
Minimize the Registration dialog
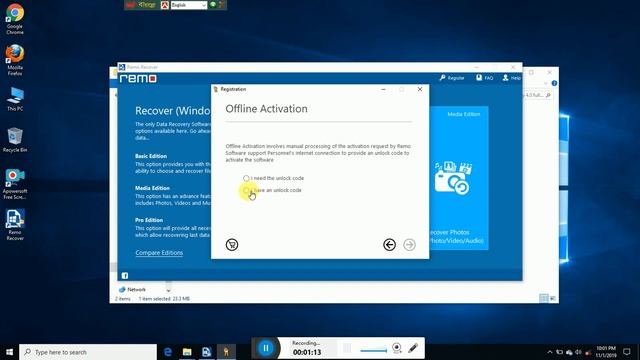(383, 89)
